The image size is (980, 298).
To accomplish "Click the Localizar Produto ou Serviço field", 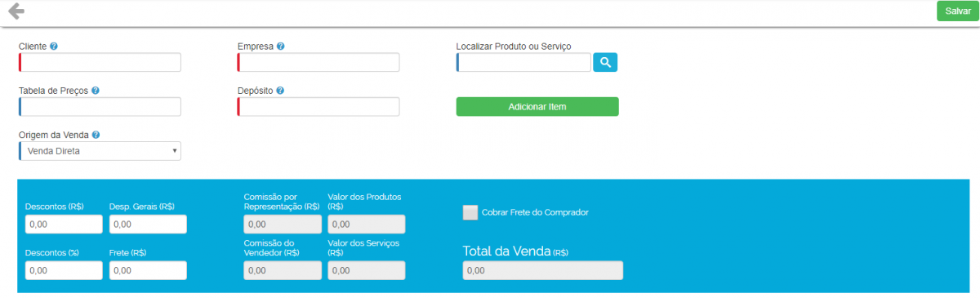I will click(523, 63).
